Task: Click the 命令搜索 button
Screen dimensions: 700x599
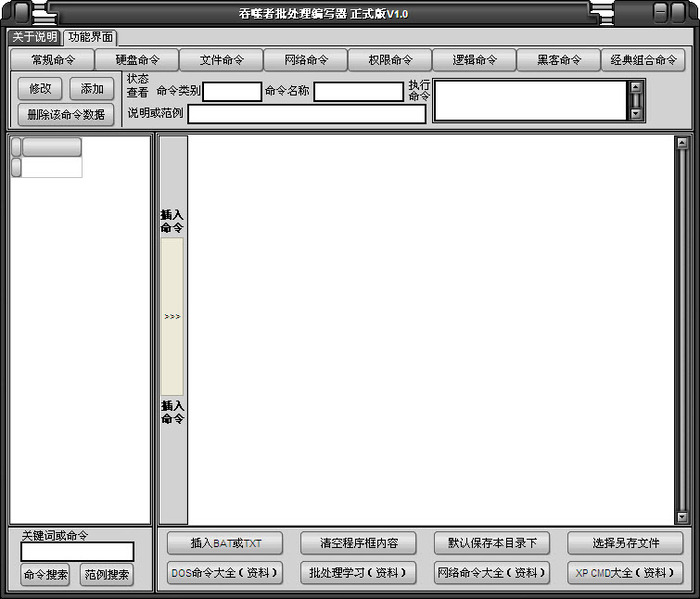Action: point(46,574)
